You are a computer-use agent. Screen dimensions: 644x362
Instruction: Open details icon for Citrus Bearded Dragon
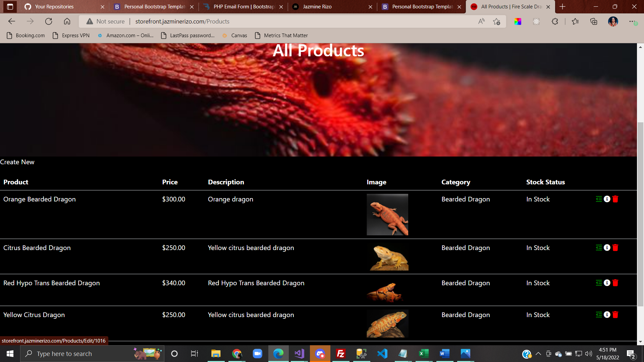pyautogui.click(x=607, y=248)
